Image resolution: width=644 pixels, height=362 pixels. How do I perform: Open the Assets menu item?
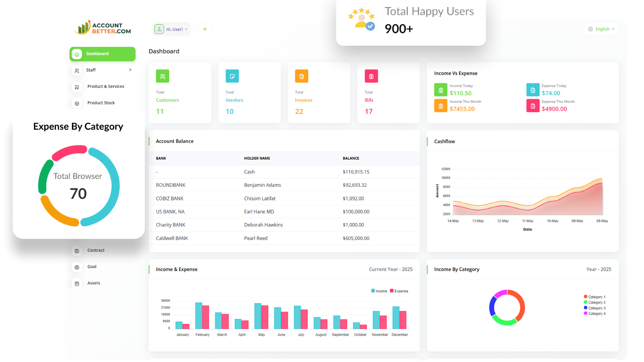pos(94,283)
